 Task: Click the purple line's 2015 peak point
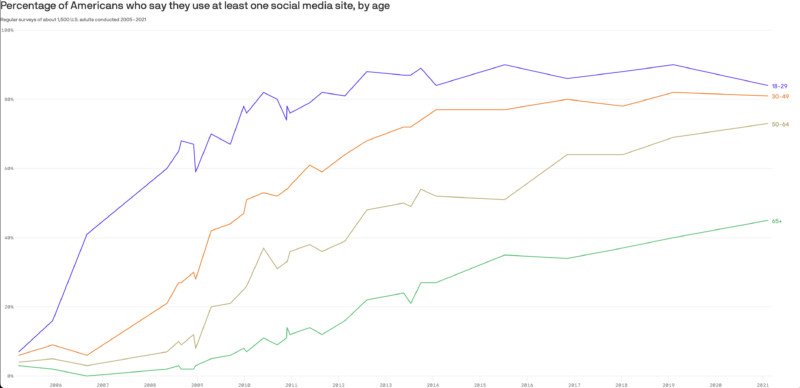[505, 64]
